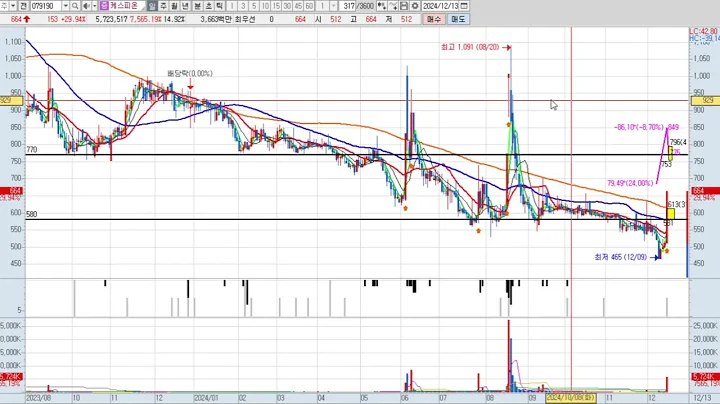
Task: Choose the 1 interval button
Action: coord(232,6)
